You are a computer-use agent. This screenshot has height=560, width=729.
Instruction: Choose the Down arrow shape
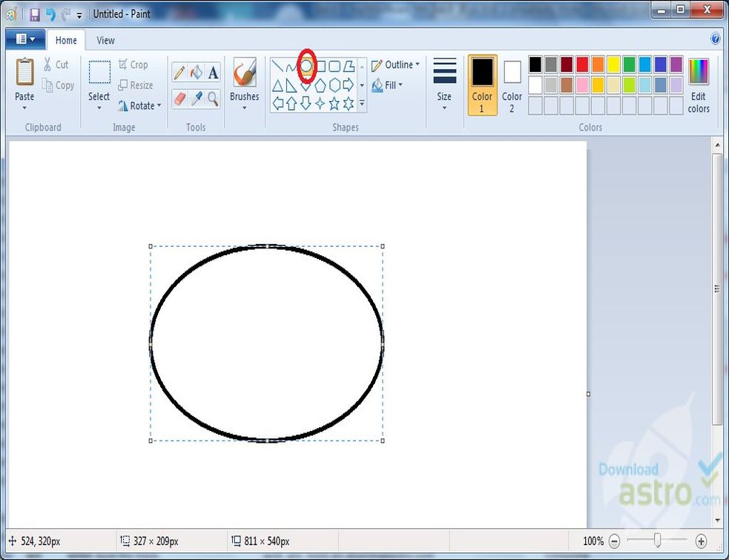[306, 103]
